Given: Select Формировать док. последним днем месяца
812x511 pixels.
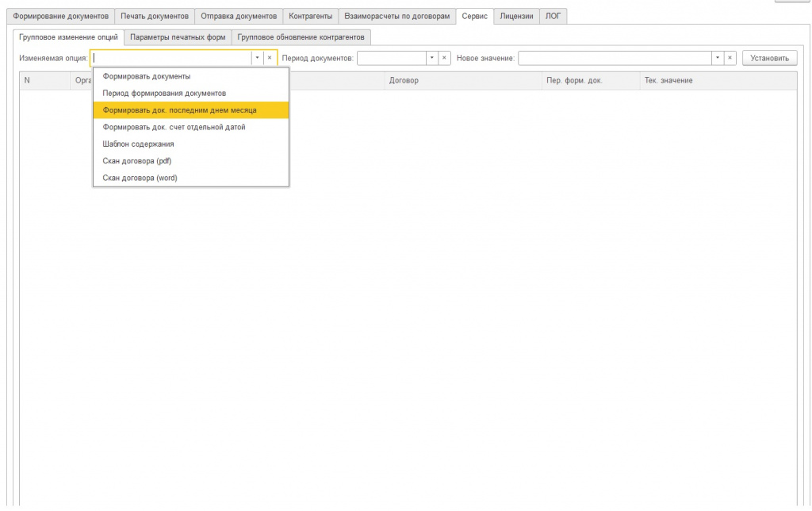Looking at the screenshot, I should click(x=190, y=109).
